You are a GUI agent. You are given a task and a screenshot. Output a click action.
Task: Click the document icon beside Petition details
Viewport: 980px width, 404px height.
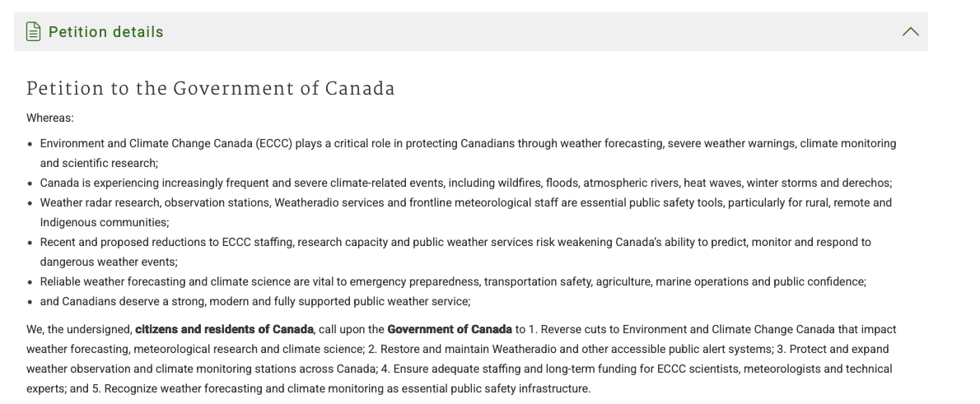tap(34, 31)
